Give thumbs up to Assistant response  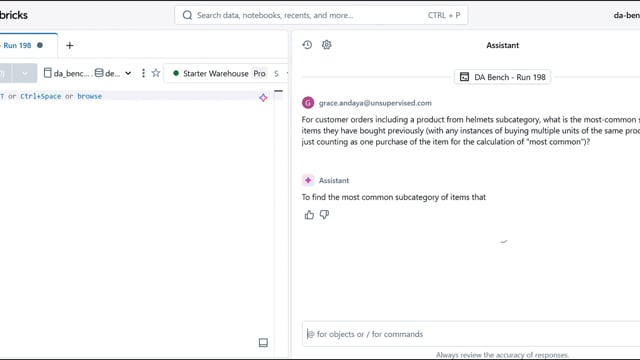point(309,215)
